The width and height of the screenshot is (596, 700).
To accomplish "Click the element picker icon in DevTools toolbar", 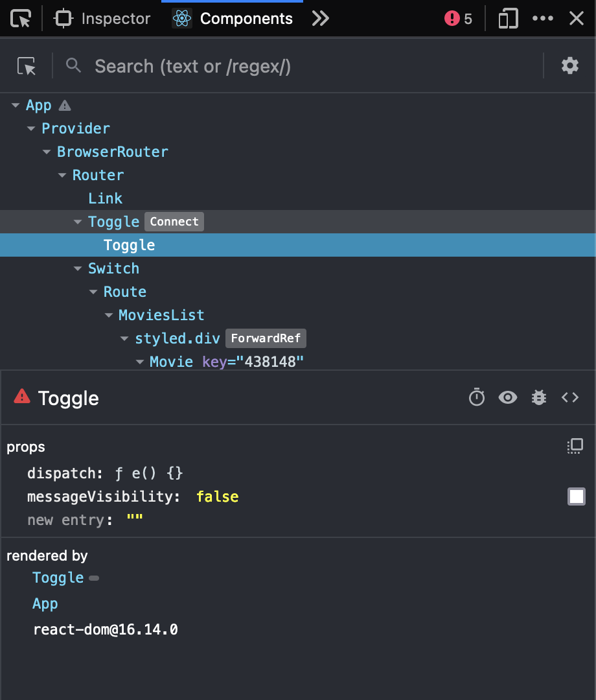I will point(21,19).
